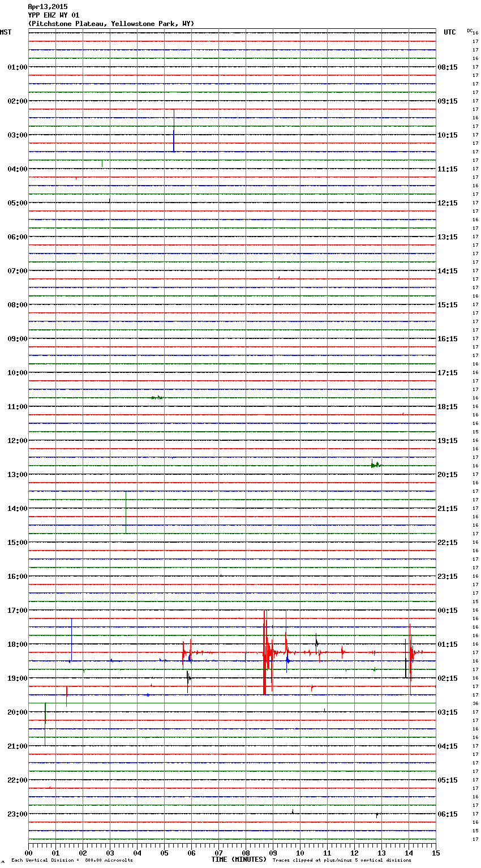Click minute tick 00 on bottom axis
This screenshot has width=481, height=868.
[x=28, y=853]
